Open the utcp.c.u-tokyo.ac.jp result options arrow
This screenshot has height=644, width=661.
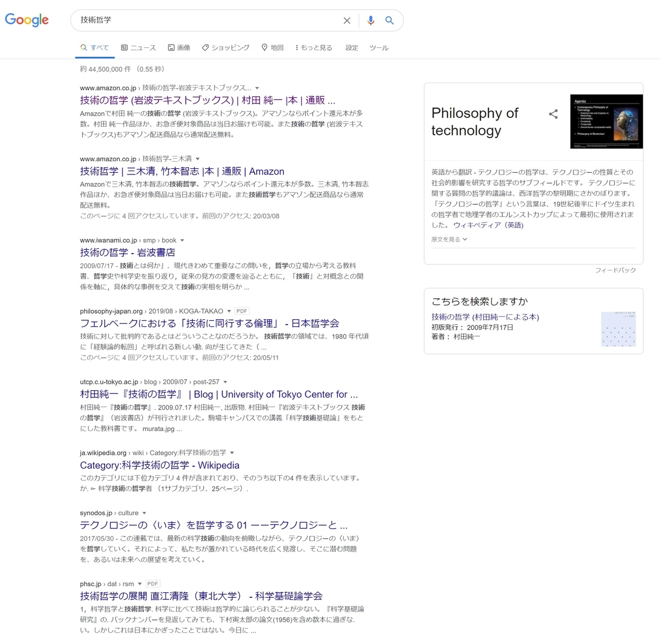225,382
